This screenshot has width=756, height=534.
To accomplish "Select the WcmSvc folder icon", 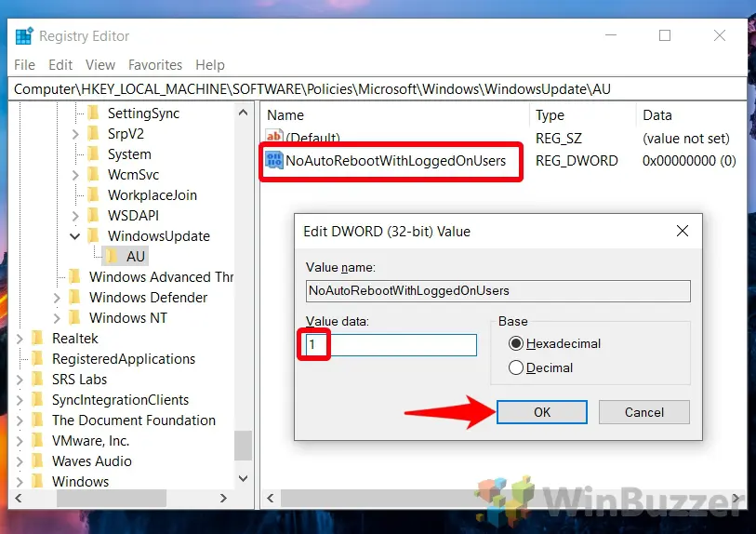I will click(x=94, y=175).
